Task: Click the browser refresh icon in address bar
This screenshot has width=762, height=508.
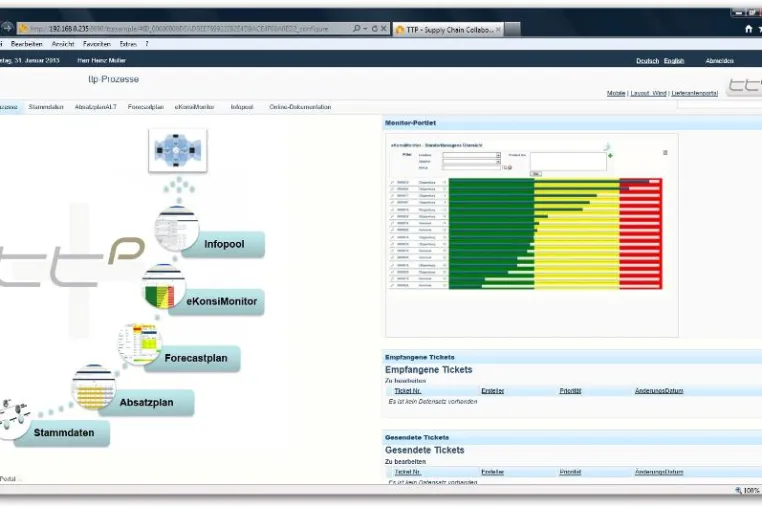Action: click(374, 29)
